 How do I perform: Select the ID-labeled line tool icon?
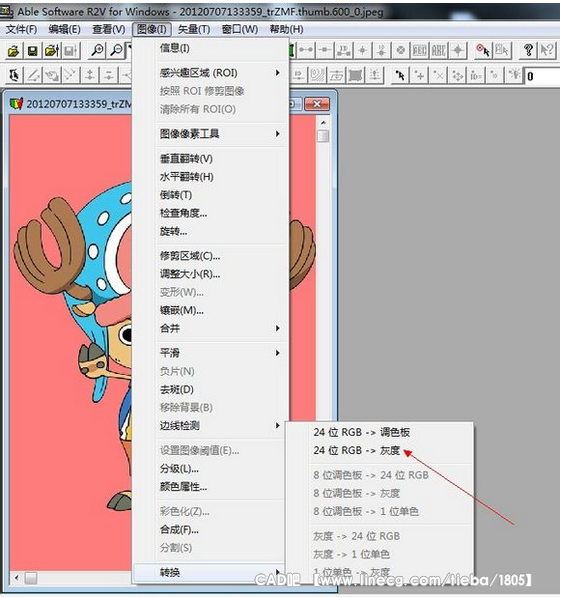(x=344, y=50)
